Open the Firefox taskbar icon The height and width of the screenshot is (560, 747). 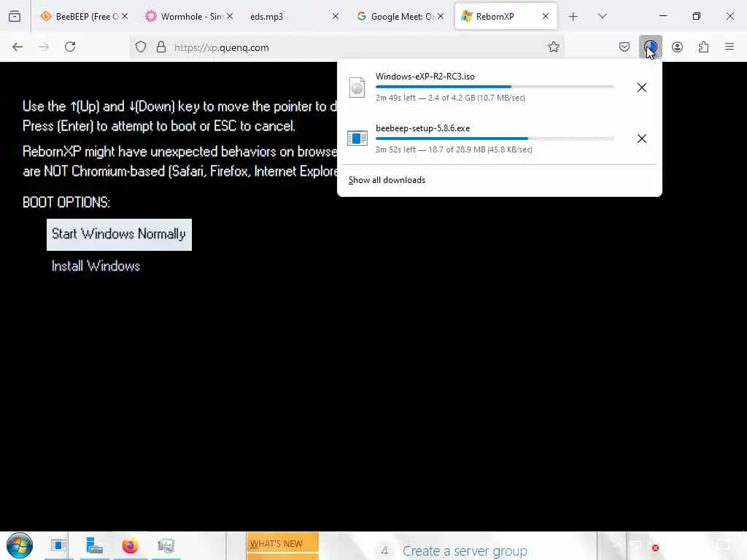pos(130,545)
